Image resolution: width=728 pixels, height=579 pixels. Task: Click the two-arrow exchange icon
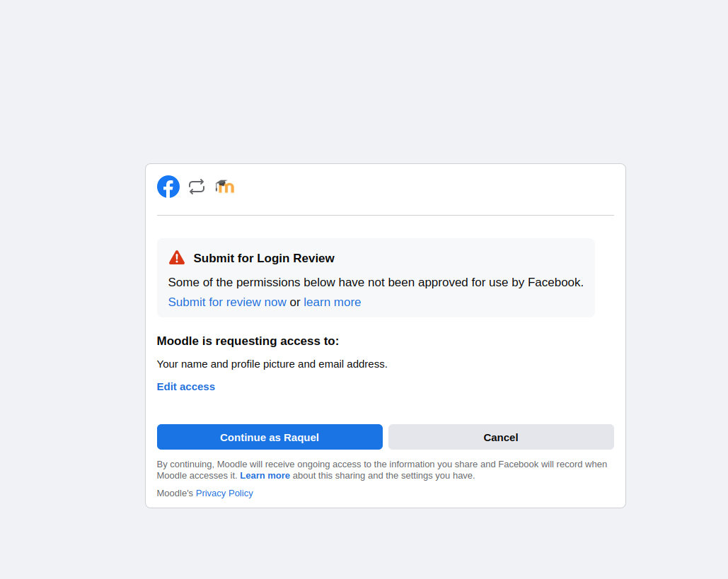coord(197,187)
